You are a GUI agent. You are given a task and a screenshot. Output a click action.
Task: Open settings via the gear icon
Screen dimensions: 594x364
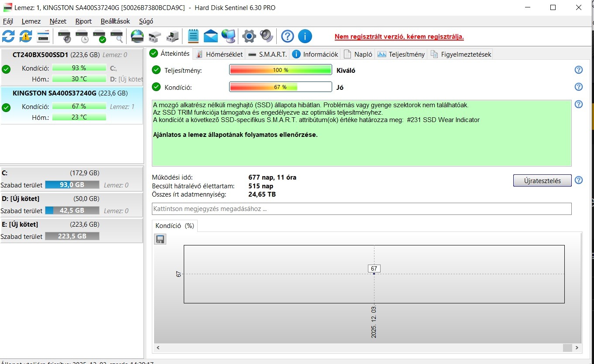[x=249, y=36]
